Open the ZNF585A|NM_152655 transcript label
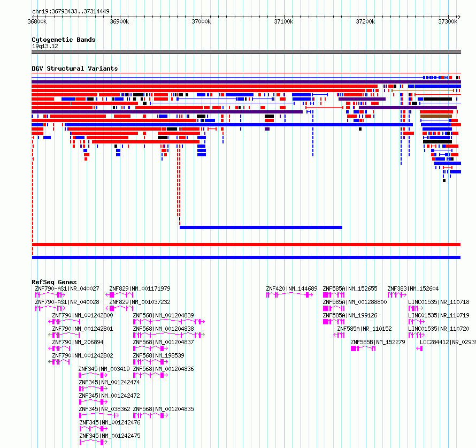Screen dimensions: 476x448 point(350,288)
